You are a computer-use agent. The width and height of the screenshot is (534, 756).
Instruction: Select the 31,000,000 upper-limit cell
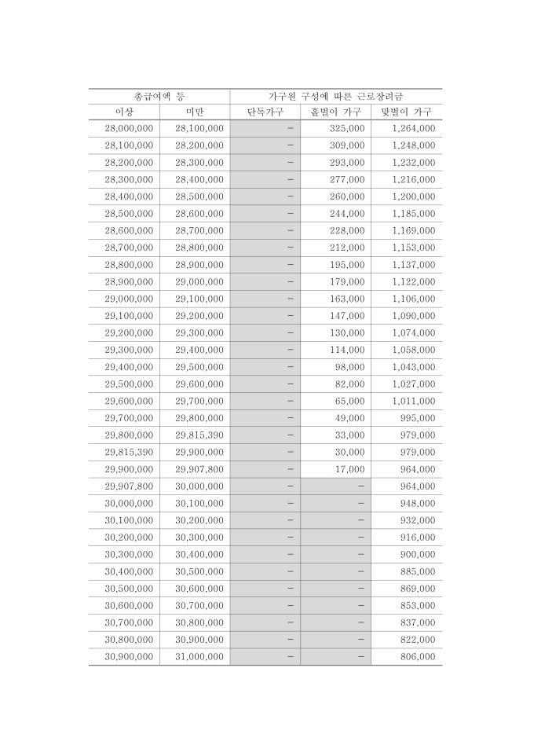tap(199, 656)
